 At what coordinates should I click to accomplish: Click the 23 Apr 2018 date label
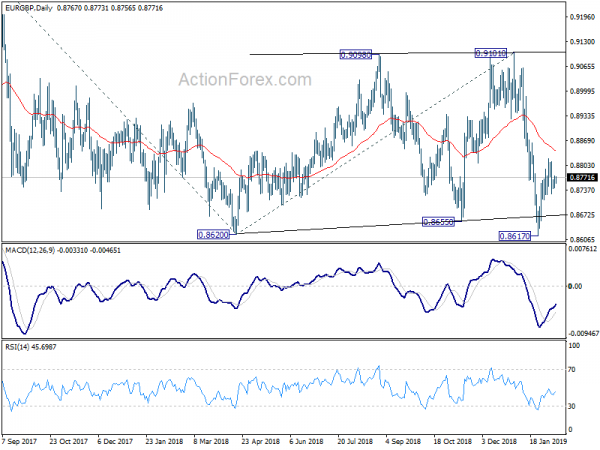[261, 441]
